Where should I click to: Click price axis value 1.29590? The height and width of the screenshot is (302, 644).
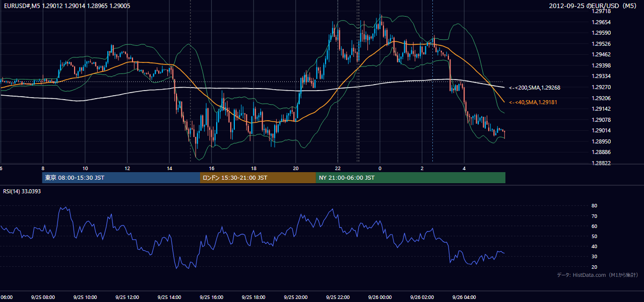click(x=602, y=33)
